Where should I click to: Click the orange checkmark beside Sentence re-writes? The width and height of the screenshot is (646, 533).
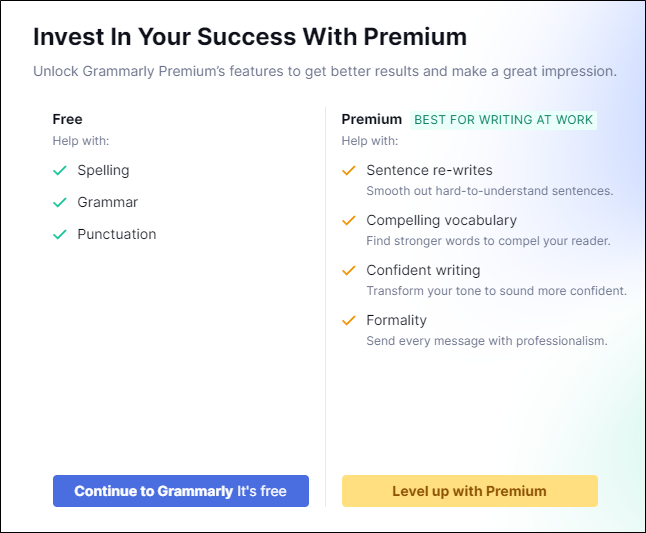click(x=349, y=170)
